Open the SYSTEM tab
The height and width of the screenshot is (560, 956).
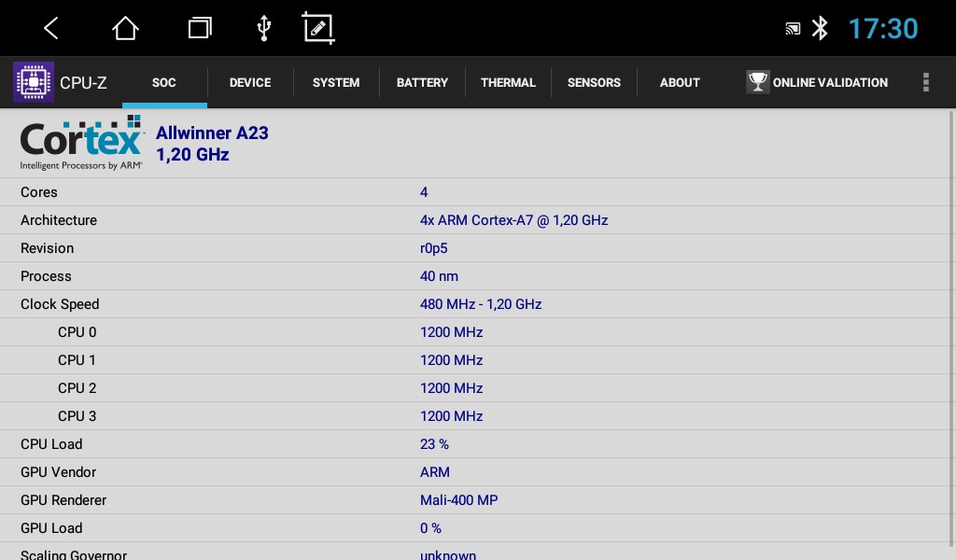[336, 82]
